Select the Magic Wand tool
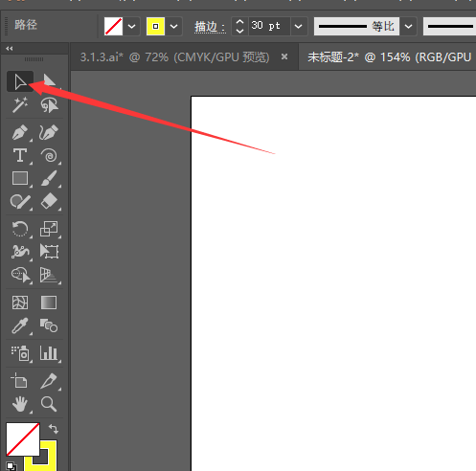Image resolution: width=476 pixels, height=471 pixels. coord(20,105)
